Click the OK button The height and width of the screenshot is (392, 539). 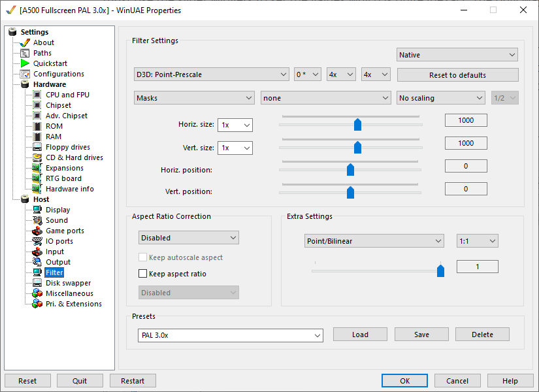tap(404, 381)
